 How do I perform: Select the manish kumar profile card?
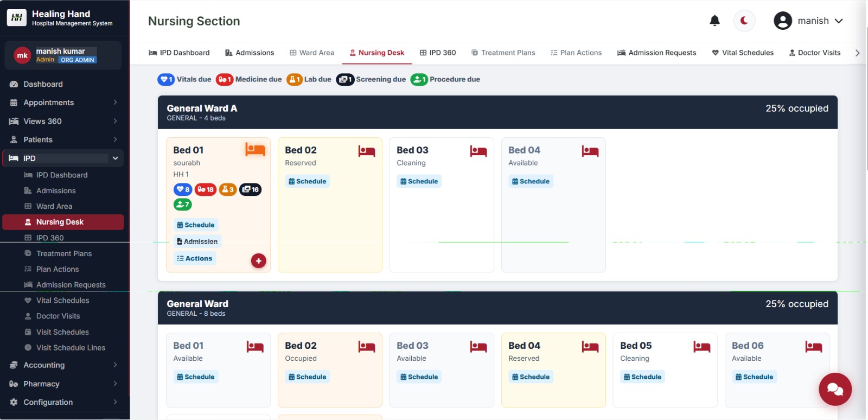point(63,55)
